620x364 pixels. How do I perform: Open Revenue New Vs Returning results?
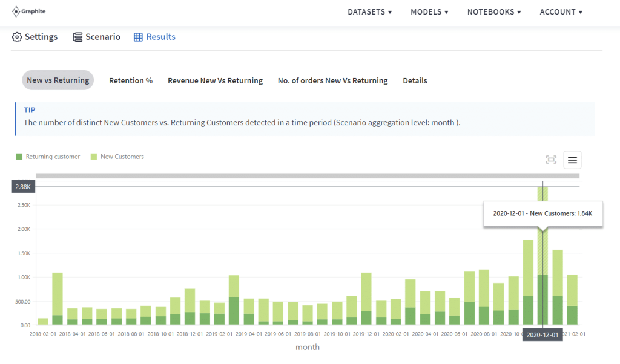click(215, 80)
